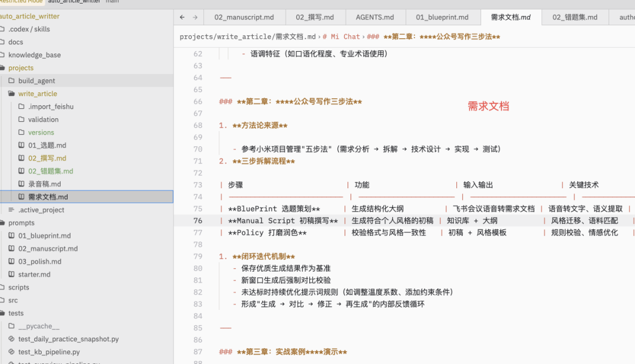Click the book icon beside 01_选题.md
This screenshot has height=364, width=635.
click(x=22, y=145)
